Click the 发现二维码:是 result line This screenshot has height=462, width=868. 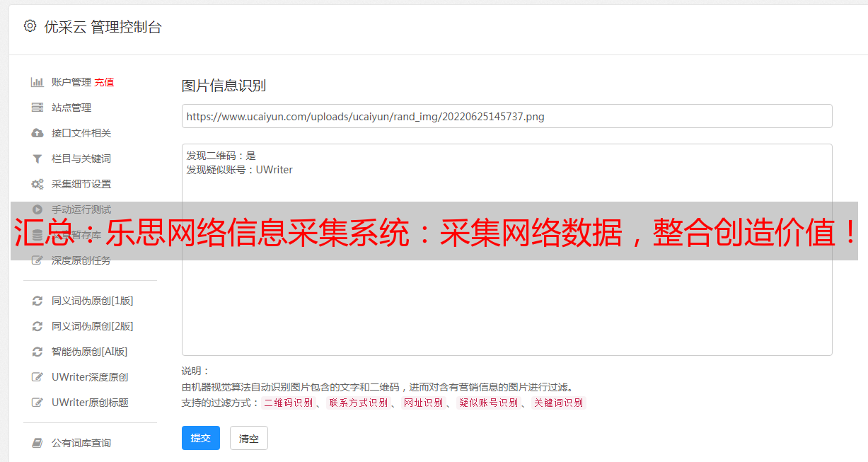tap(221, 156)
